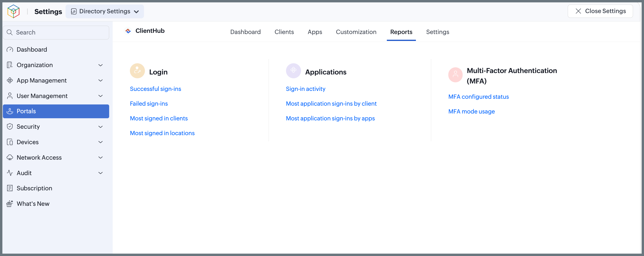644x256 pixels.
Task: Click the App Management icon
Action: tap(10, 80)
